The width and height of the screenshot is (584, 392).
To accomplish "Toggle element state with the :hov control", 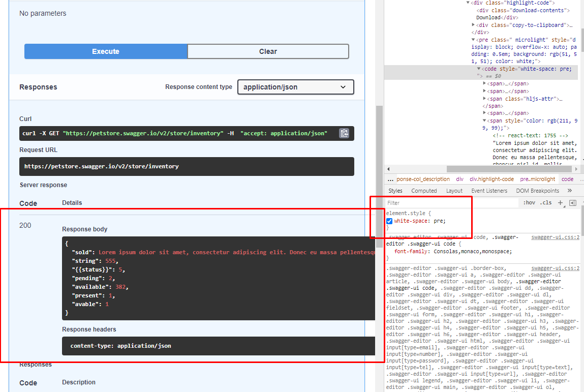I will pyautogui.click(x=529, y=202).
